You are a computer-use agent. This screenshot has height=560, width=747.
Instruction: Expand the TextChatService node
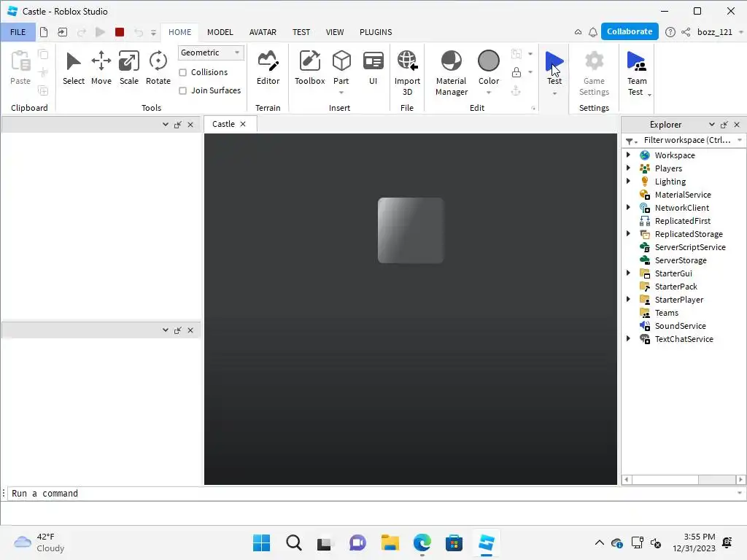point(628,338)
